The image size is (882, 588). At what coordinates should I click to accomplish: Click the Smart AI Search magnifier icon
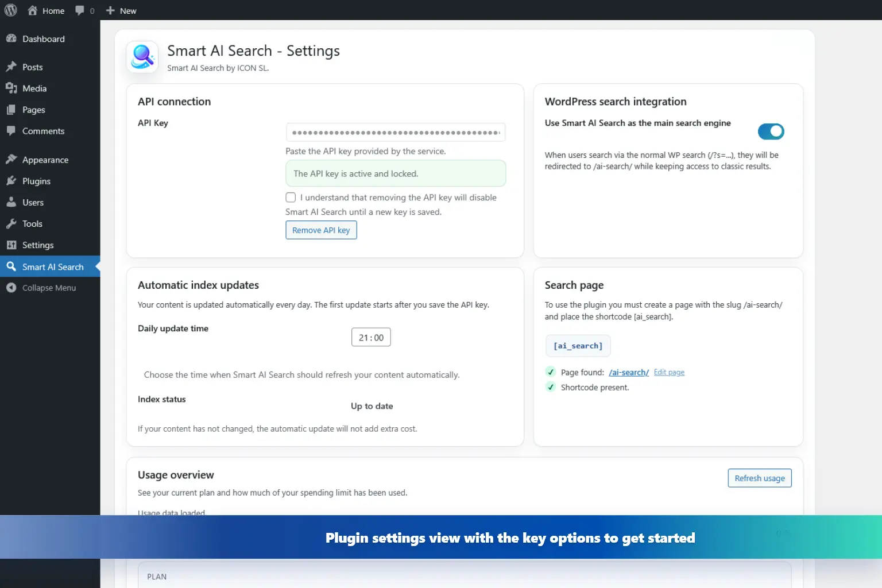pos(11,266)
